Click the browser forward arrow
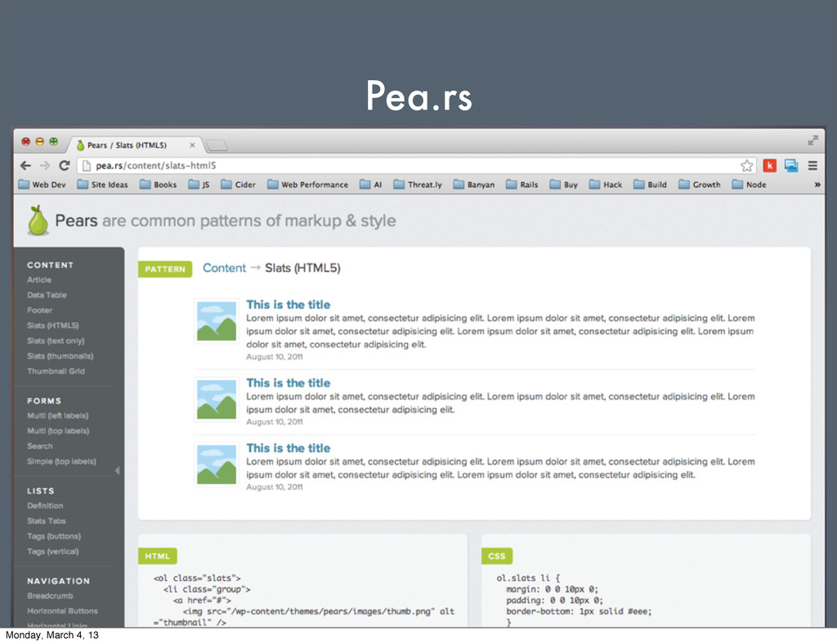This screenshot has height=644, width=837. 45,165
